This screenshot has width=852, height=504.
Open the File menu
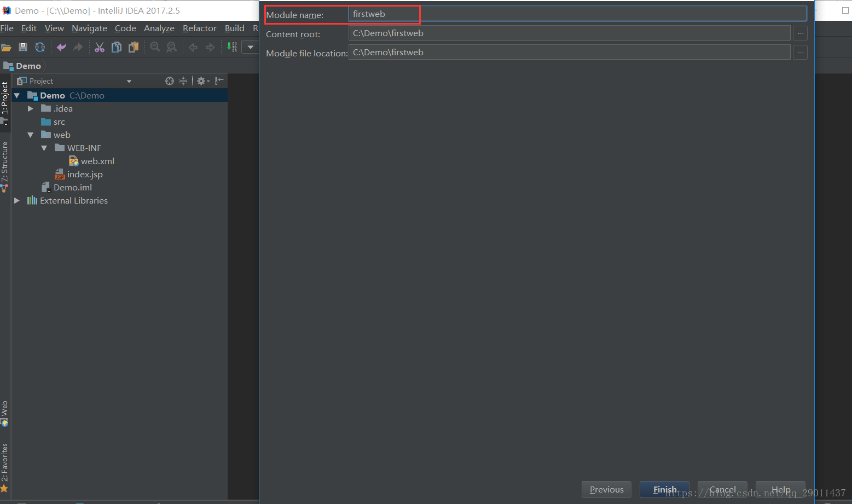click(7, 28)
